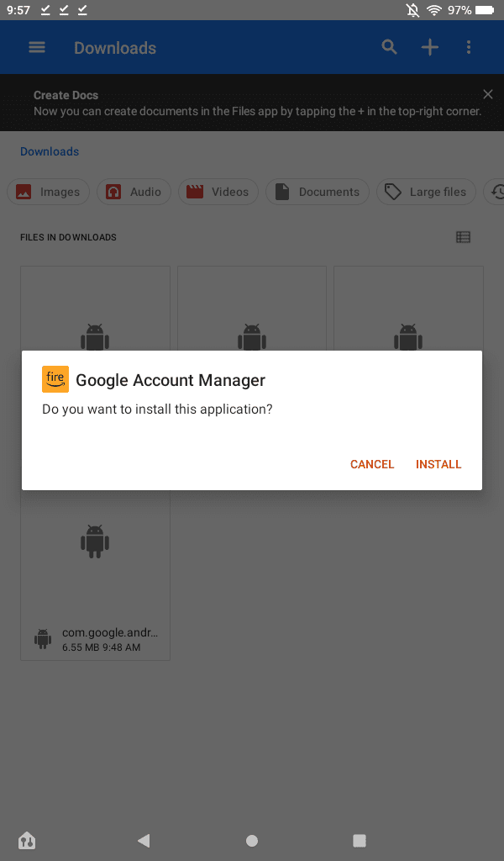Open the Downloads breadcrumb
Image resolution: width=504 pixels, height=861 pixels.
coord(49,151)
